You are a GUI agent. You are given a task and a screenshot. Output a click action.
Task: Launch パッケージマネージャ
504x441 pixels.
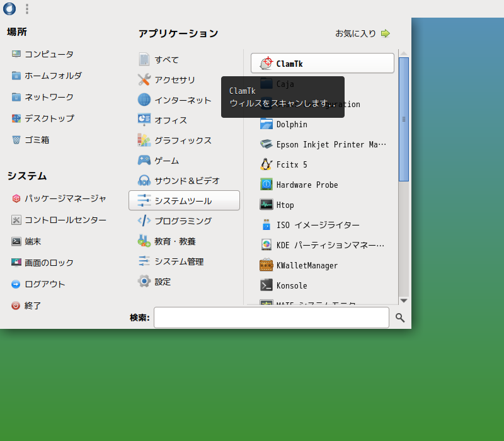pyautogui.click(x=59, y=198)
